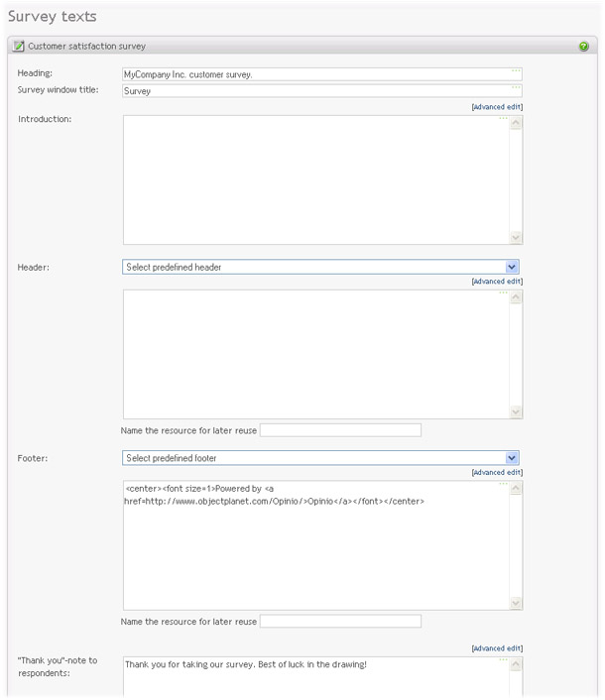Click the edit icon beside Customer satisfaction survey

pos(18,46)
